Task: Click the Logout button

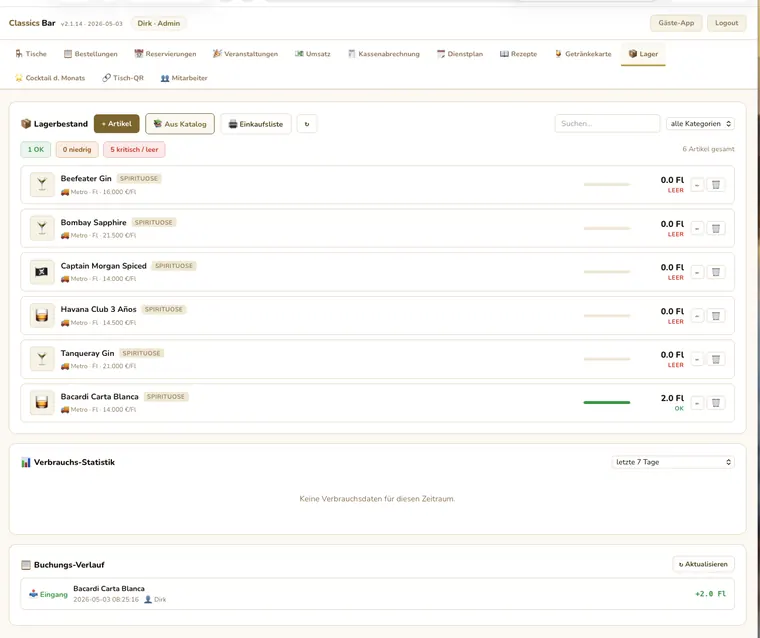Action: (727, 23)
